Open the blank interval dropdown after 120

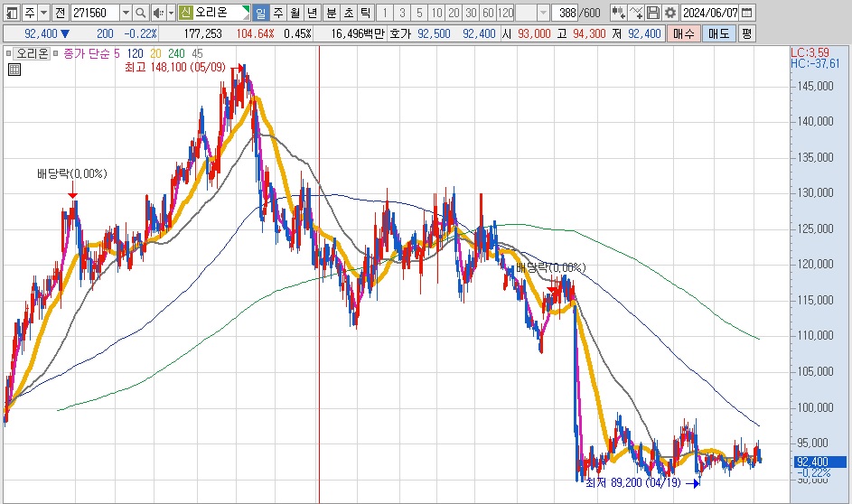[x=543, y=13]
